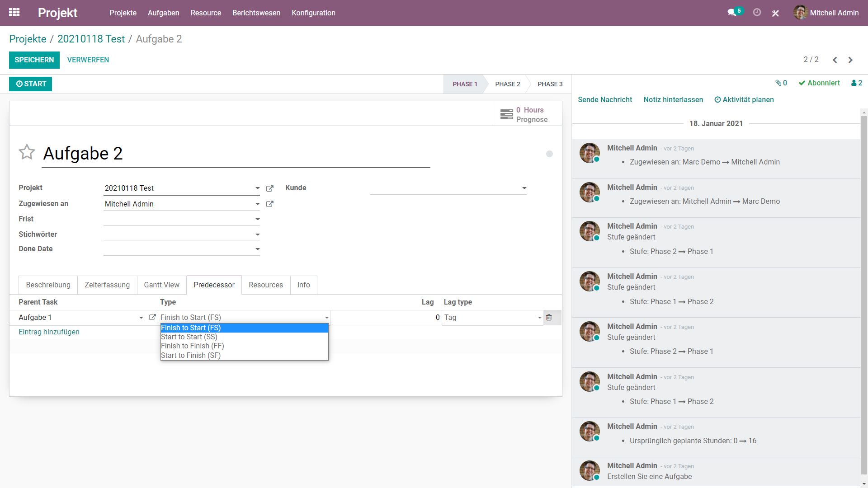
Task: Open external link for Parent Task Aufgabe 1
Action: 152,318
